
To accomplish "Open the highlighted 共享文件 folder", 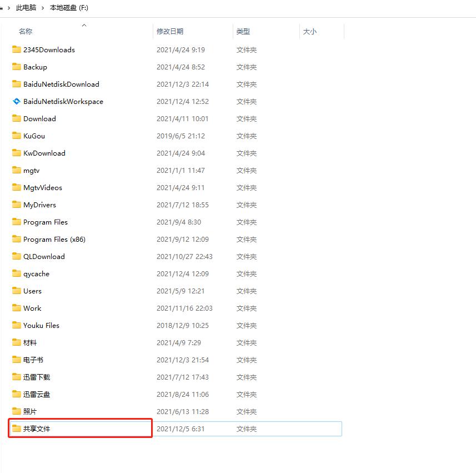I will [33, 428].
